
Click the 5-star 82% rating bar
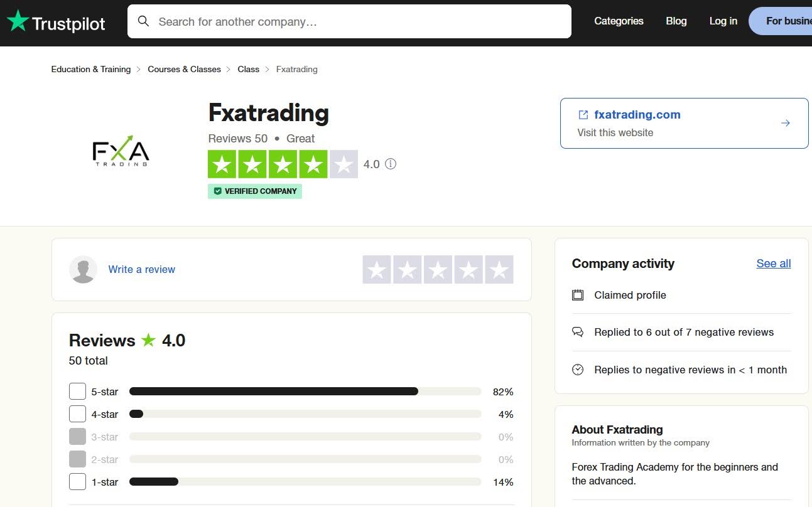tap(305, 392)
